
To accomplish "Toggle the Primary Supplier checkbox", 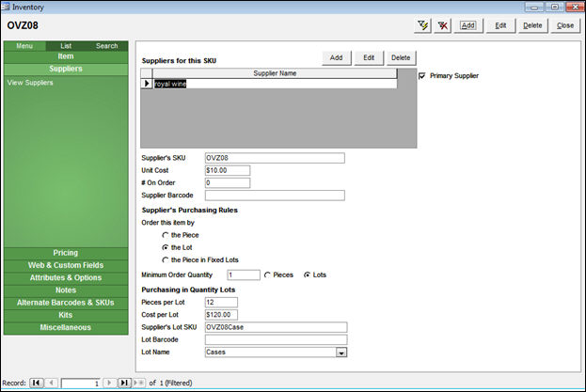I will [422, 76].
